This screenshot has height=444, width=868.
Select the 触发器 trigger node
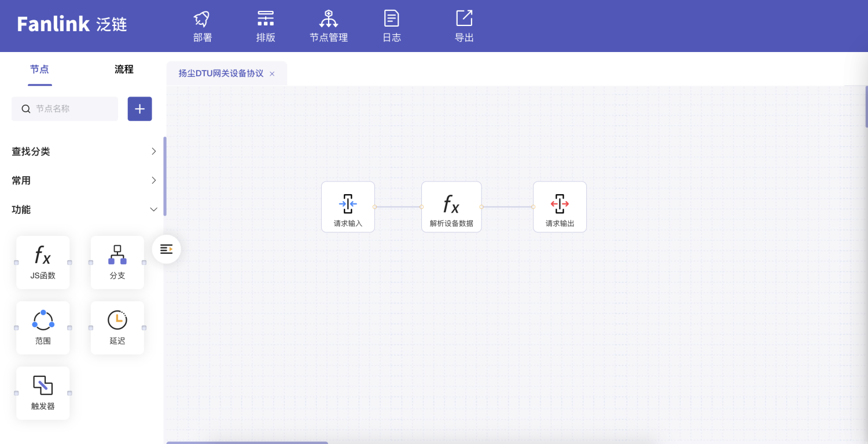click(43, 393)
